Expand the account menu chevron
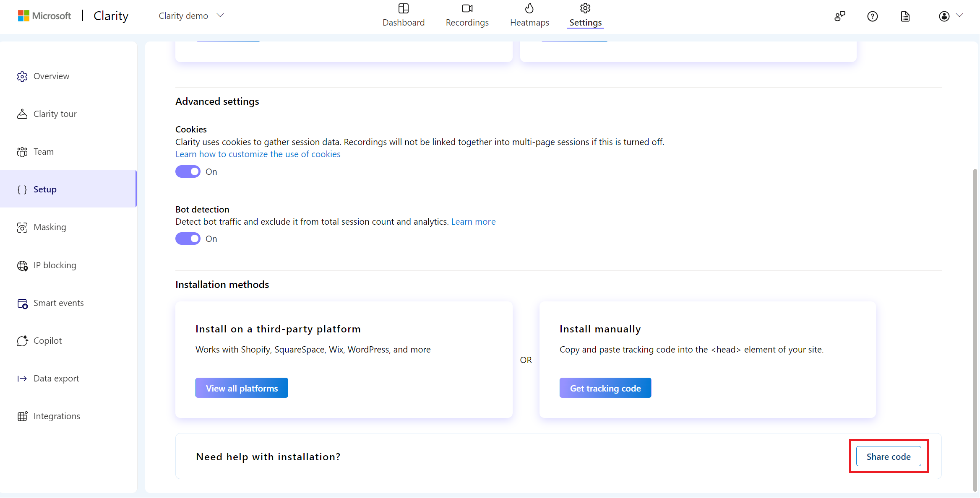Screen dimensions: 980x498 pyautogui.click(x=959, y=15)
